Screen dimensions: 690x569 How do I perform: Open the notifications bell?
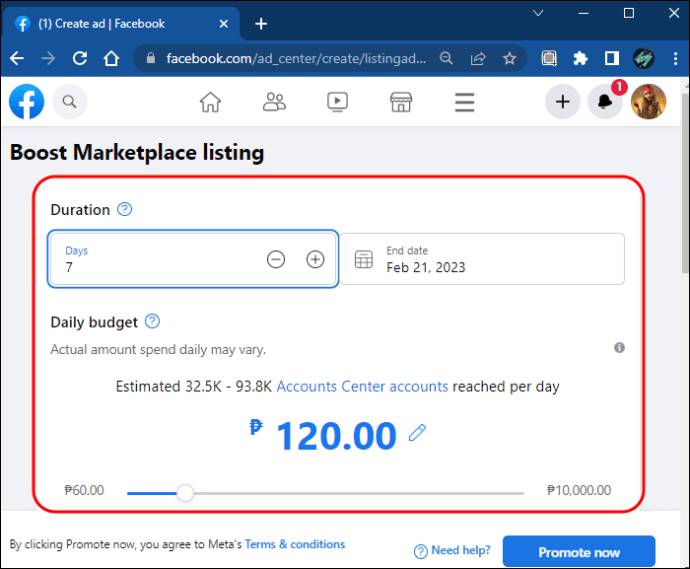coord(605,102)
